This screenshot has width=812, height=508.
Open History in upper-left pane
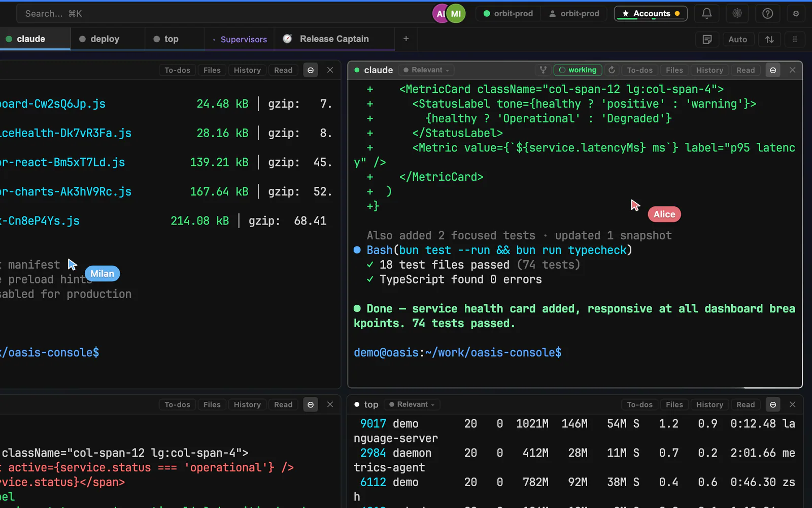pyautogui.click(x=247, y=70)
